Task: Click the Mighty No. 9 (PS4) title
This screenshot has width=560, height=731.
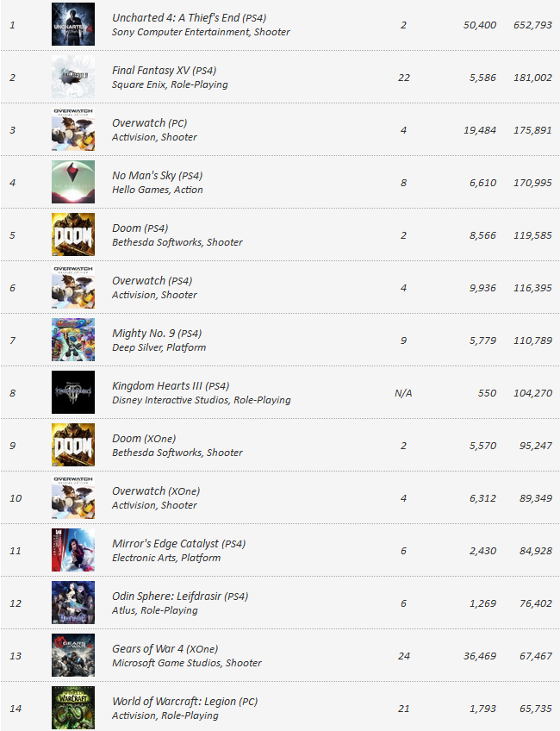Action: click(157, 334)
